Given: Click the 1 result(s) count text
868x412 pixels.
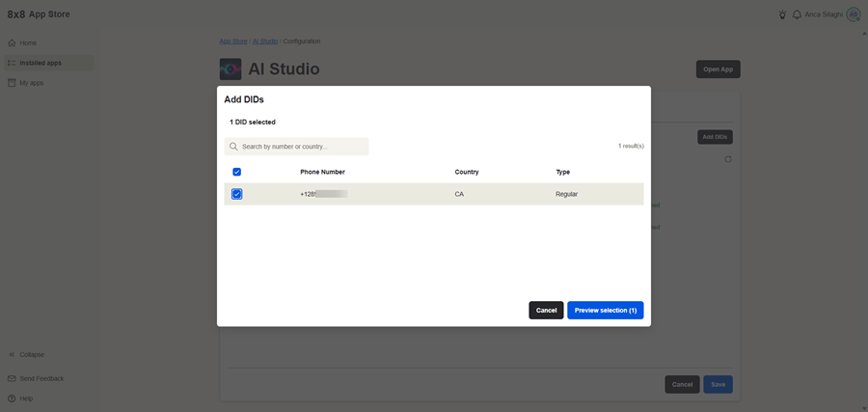Looking at the screenshot, I should pyautogui.click(x=631, y=147).
